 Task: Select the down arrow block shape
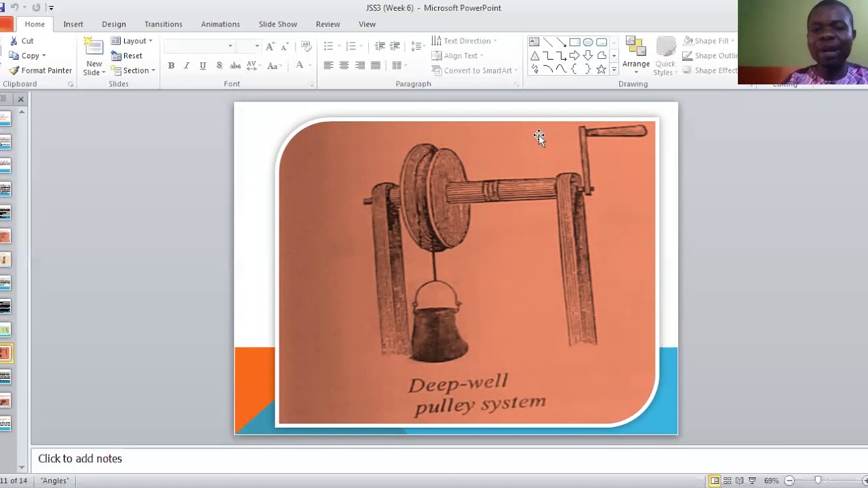[588, 56]
